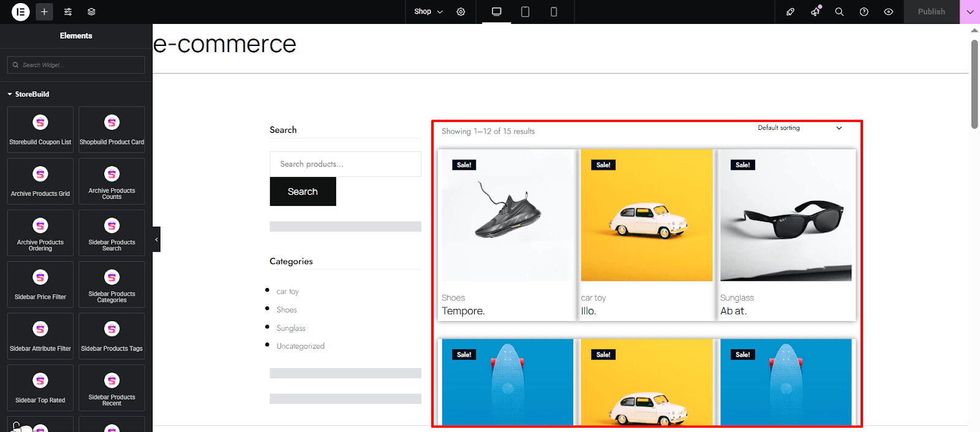The height and width of the screenshot is (432, 980).
Task: Click the Tempore. product title
Action: (463, 311)
